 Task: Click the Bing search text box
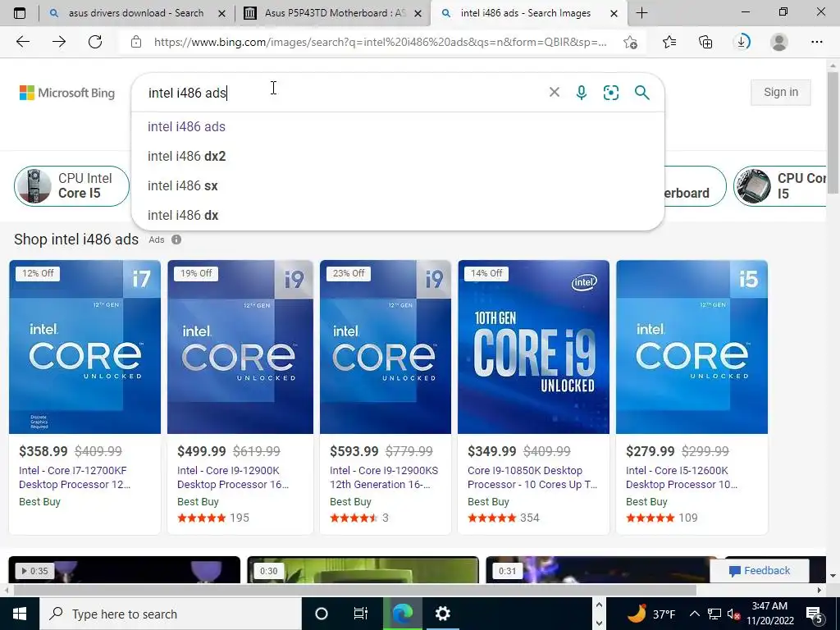343,93
